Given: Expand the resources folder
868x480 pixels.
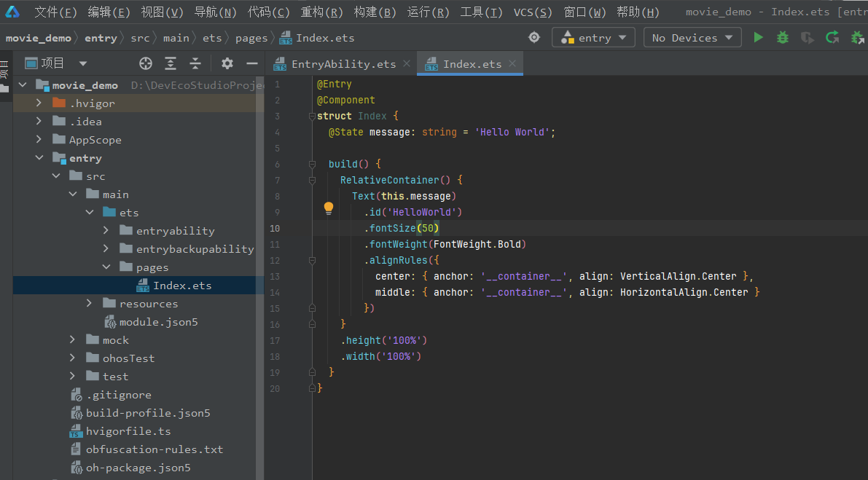Looking at the screenshot, I should (90, 304).
